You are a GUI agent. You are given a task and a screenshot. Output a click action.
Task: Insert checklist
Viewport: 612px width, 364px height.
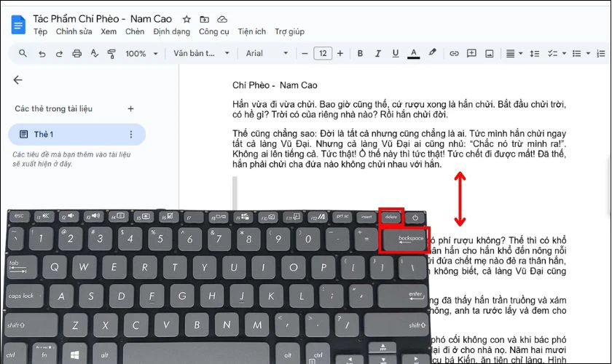coord(552,53)
